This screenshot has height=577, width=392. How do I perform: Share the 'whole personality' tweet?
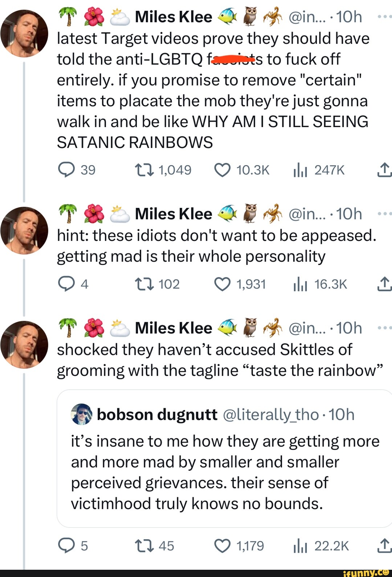(384, 284)
